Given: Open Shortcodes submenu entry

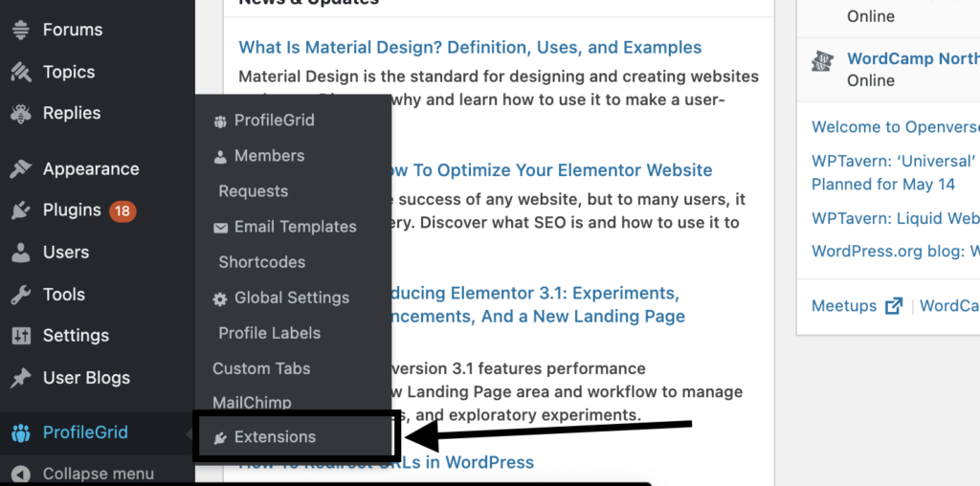Looking at the screenshot, I should (261, 262).
